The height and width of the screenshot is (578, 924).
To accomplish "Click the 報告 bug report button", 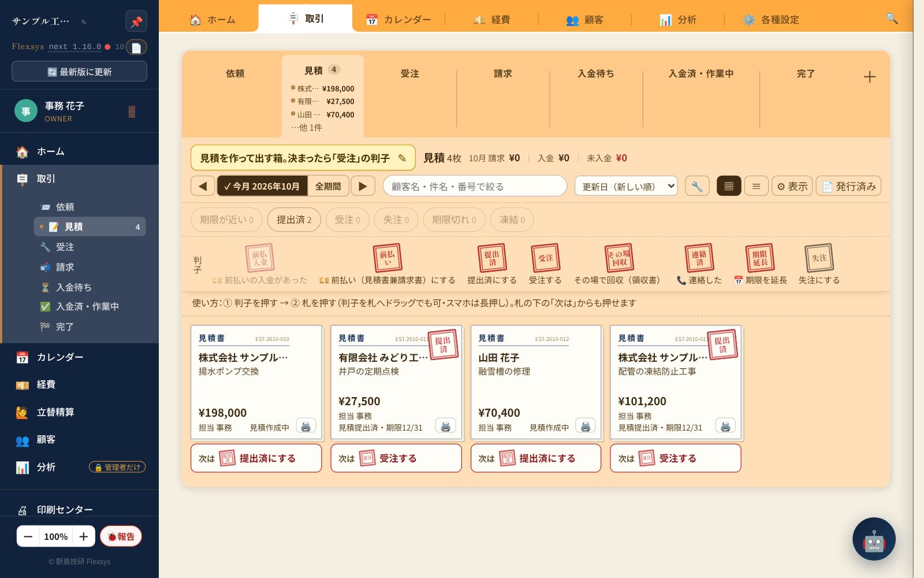I will (121, 536).
